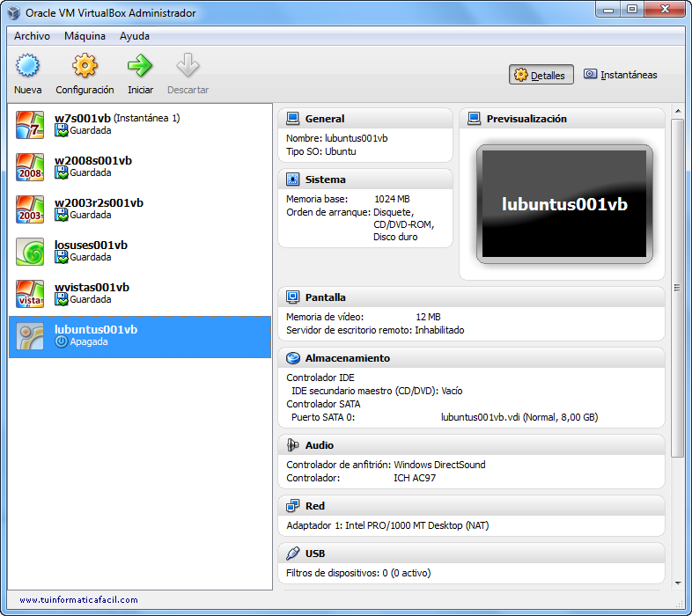This screenshot has width=692, height=616.
Task: Select the w2003r2s001vb virtual machine
Action: coord(140,209)
